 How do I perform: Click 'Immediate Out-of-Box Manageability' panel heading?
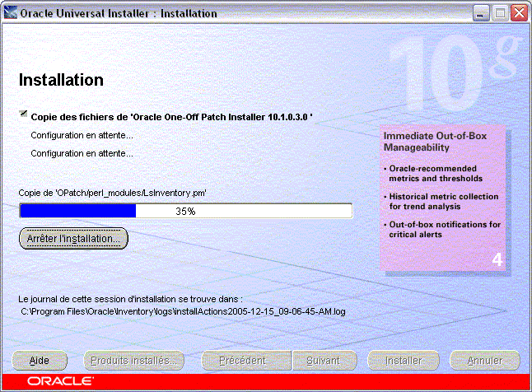tap(427, 142)
